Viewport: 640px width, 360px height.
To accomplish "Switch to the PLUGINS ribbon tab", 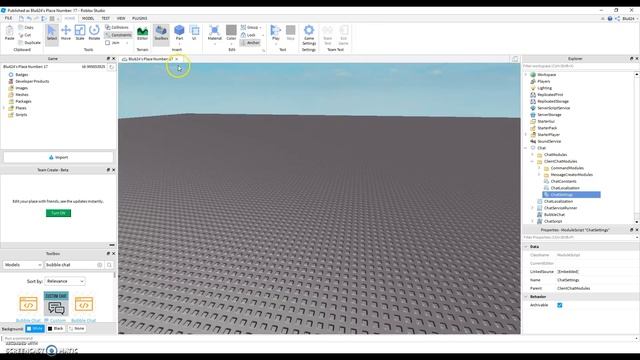I will click(x=140, y=18).
